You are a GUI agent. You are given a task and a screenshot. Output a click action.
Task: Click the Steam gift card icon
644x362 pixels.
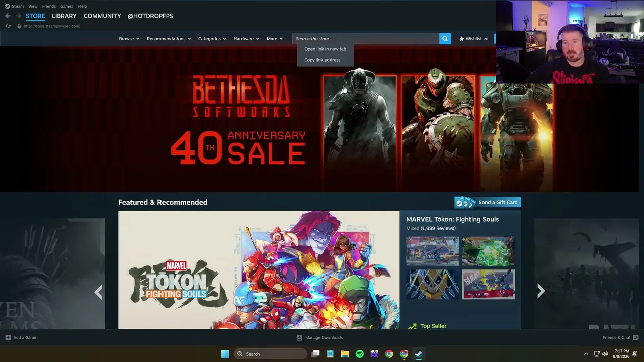pos(465,202)
